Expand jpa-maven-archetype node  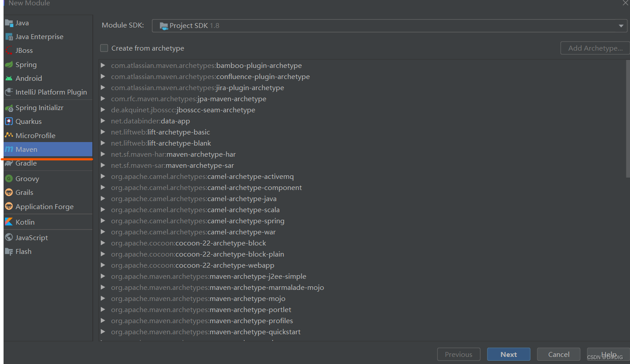[x=103, y=99]
